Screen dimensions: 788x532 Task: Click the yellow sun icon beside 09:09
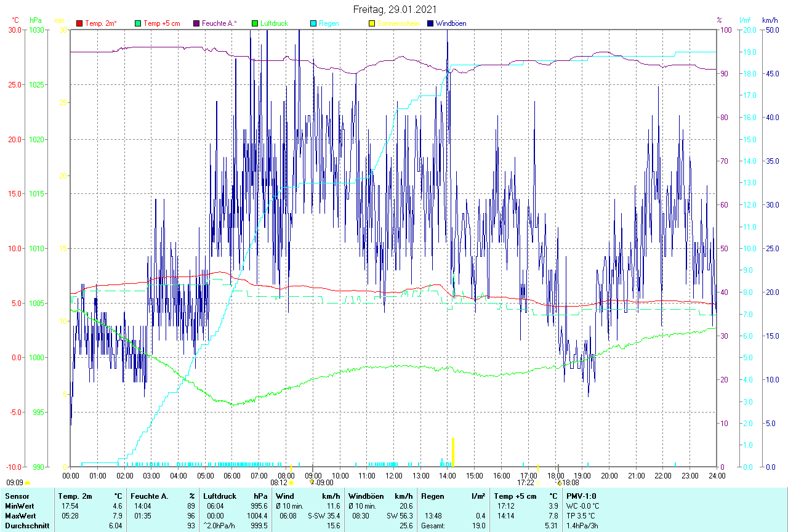27,483
